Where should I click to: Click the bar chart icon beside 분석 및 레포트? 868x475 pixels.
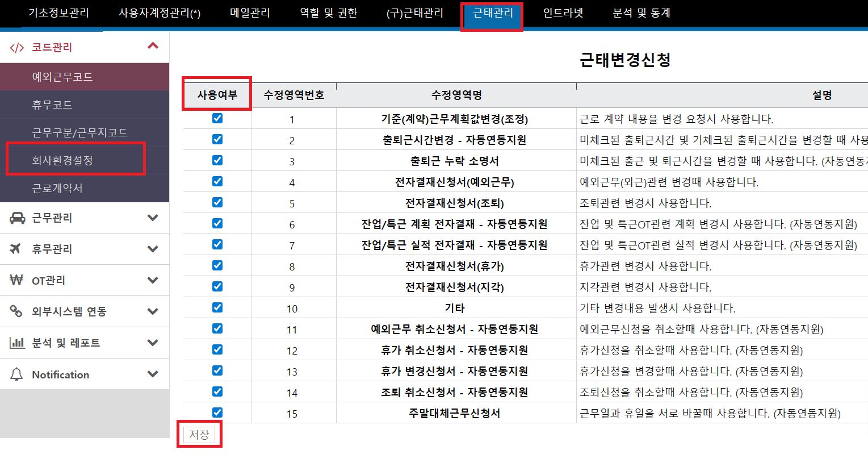pos(17,343)
